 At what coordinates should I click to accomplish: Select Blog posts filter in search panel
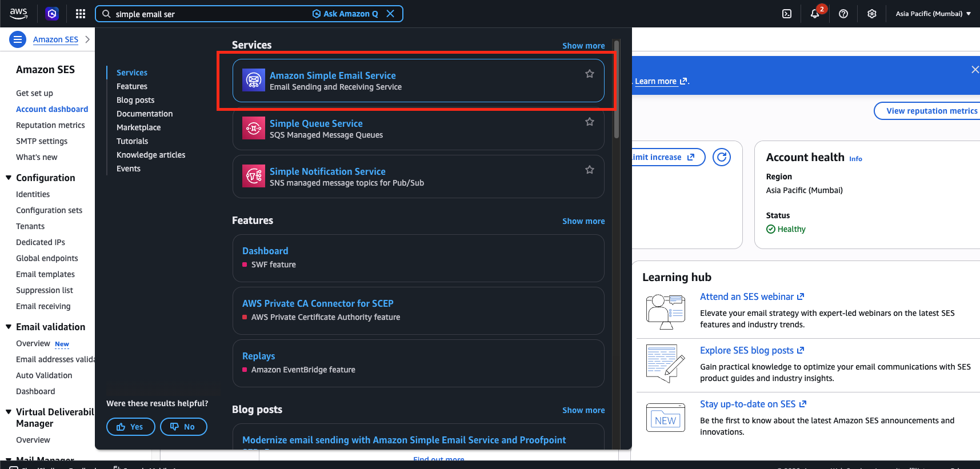pos(135,100)
